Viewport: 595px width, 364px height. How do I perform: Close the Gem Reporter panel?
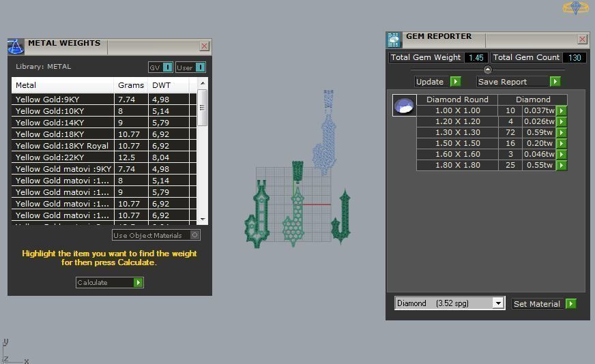(583, 39)
